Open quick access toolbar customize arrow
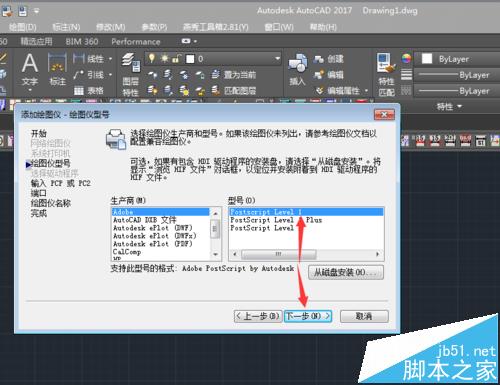The width and height of the screenshot is (500, 385). (x=36, y=12)
